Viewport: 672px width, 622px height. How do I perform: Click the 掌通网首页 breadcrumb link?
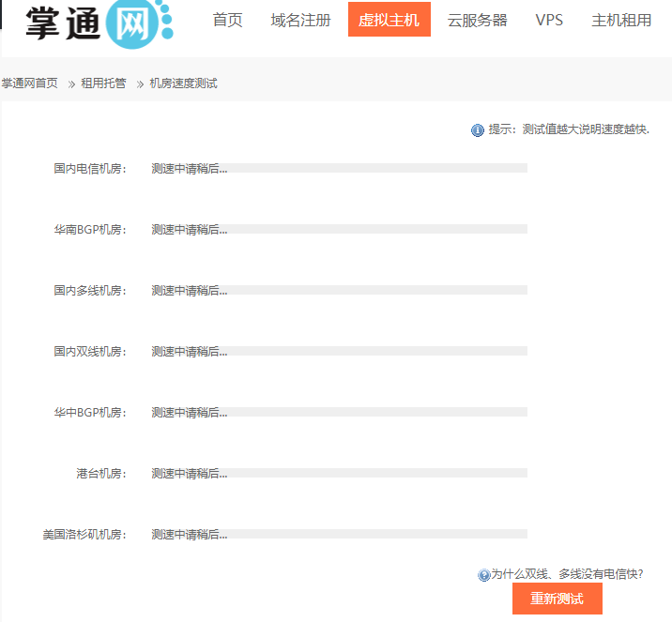tap(29, 83)
